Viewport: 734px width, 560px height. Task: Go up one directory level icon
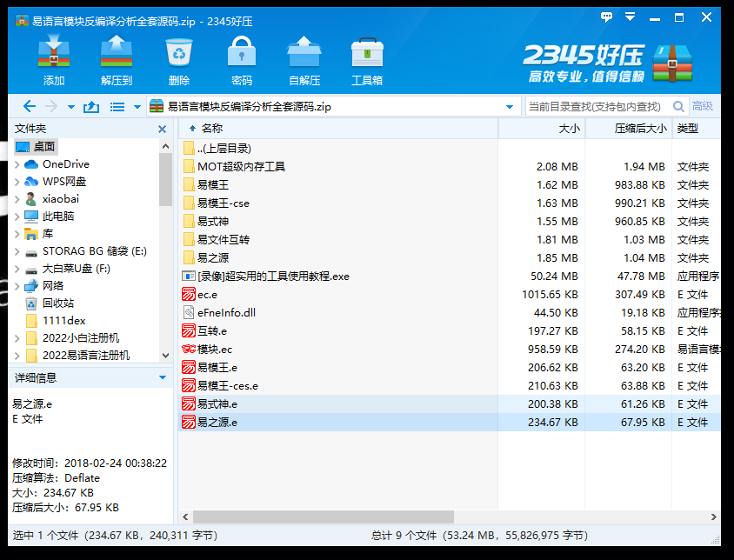click(x=91, y=107)
